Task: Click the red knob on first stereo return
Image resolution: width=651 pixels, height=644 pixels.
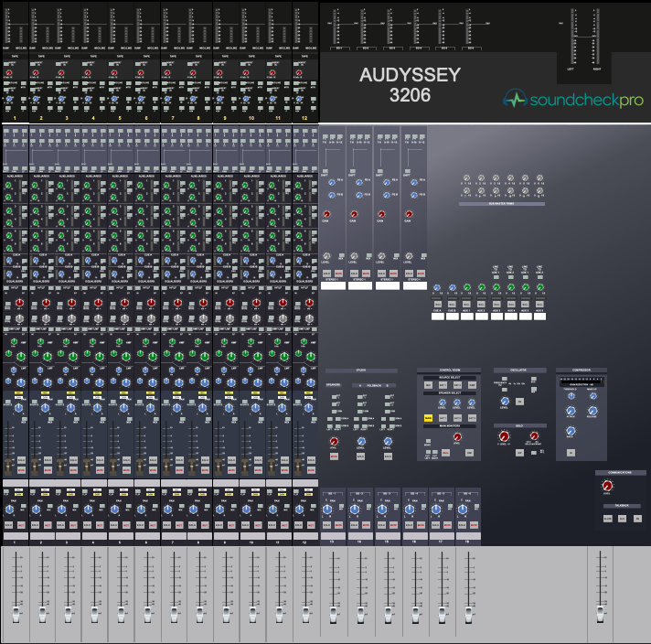Action: (327, 214)
